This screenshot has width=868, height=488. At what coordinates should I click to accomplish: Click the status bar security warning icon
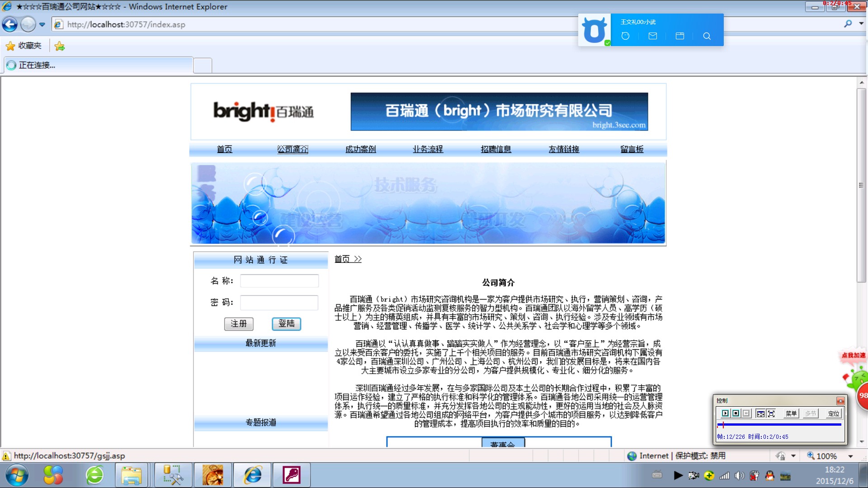pos(6,456)
